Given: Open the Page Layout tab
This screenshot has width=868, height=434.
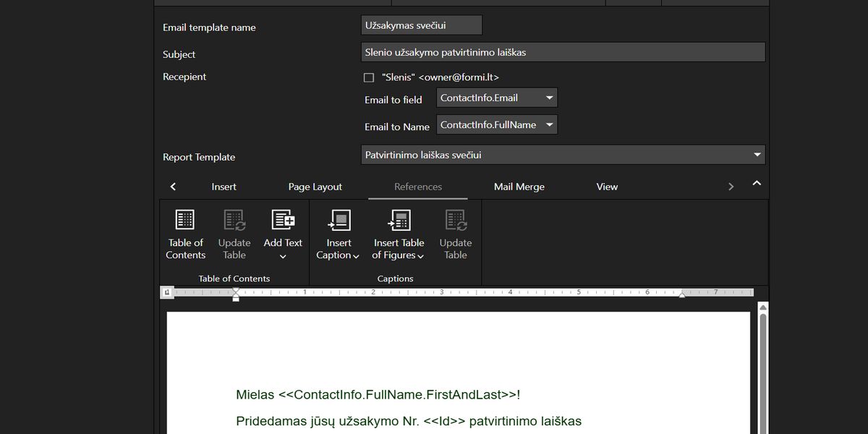Looking at the screenshot, I should point(315,187).
